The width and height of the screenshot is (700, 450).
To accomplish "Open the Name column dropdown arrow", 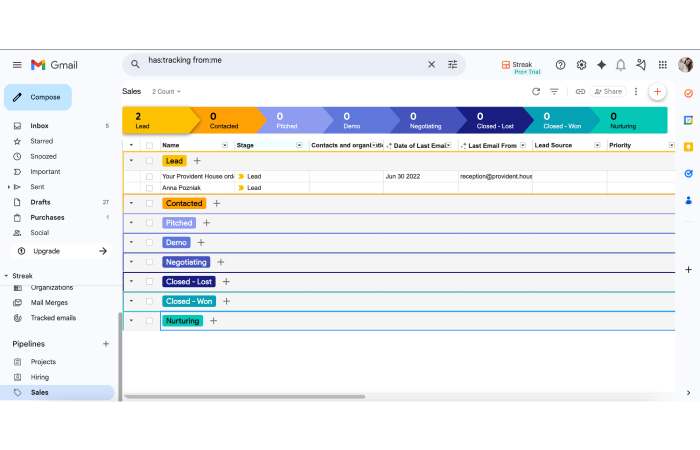I will point(225,146).
